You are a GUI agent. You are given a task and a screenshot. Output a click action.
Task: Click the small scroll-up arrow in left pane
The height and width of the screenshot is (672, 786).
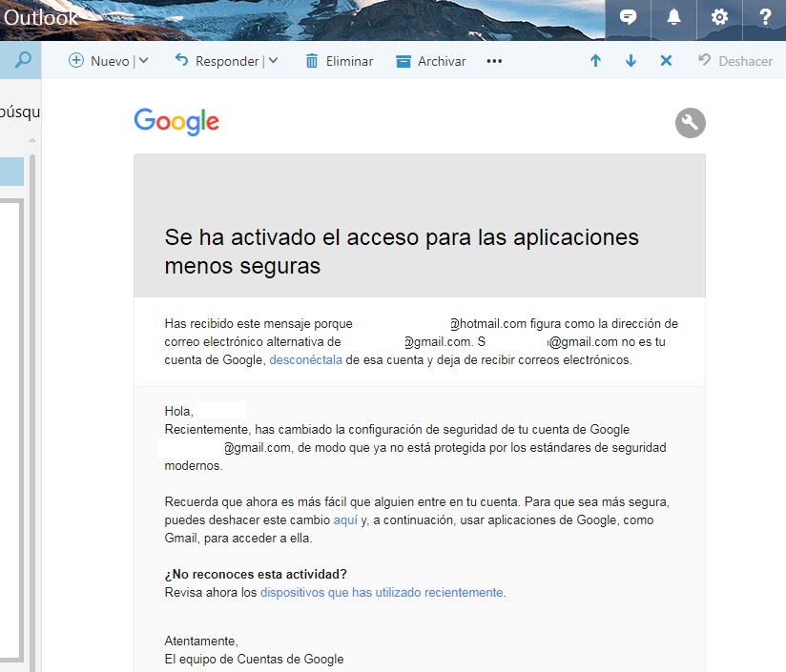pos(32,140)
